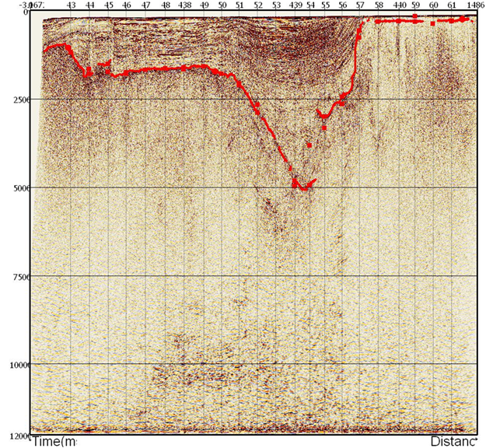Click the top axis label 44

tap(90, 5)
